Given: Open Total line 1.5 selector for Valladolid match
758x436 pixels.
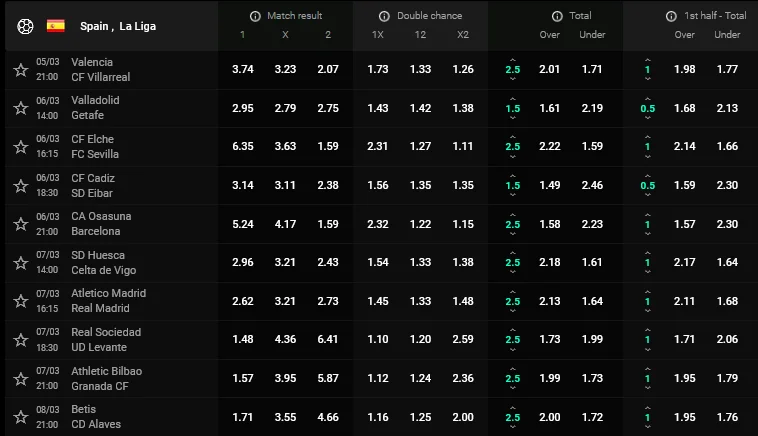Looking at the screenshot, I should pos(513,108).
